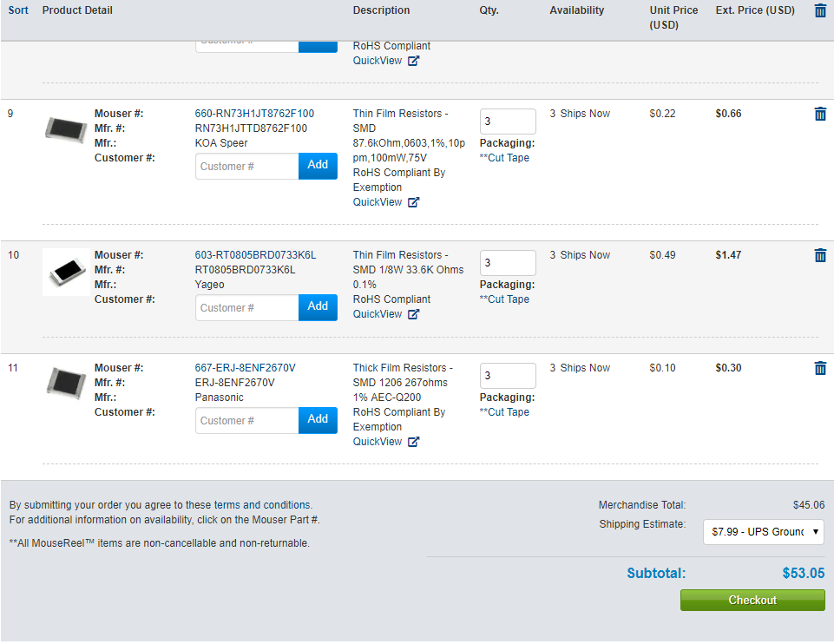Open QuickView for the KOA Speer resistor
This screenshot has height=644, width=834.
point(378,202)
